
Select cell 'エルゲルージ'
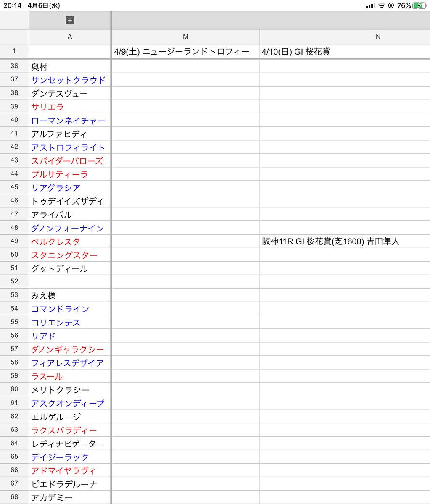tap(70, 417)
